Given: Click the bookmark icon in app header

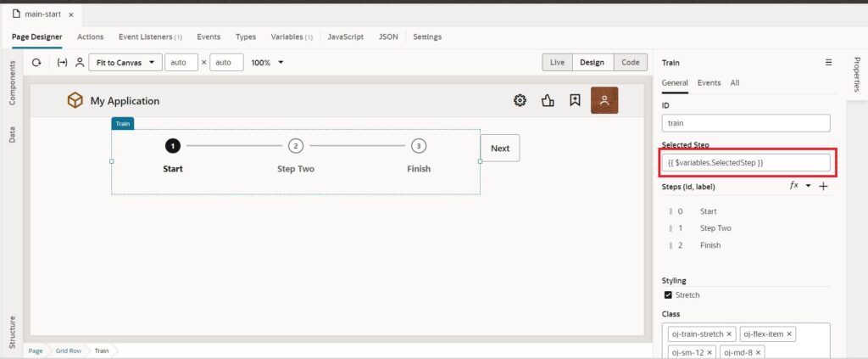Looking at the screenshot, I should click(x=575, y=101).
